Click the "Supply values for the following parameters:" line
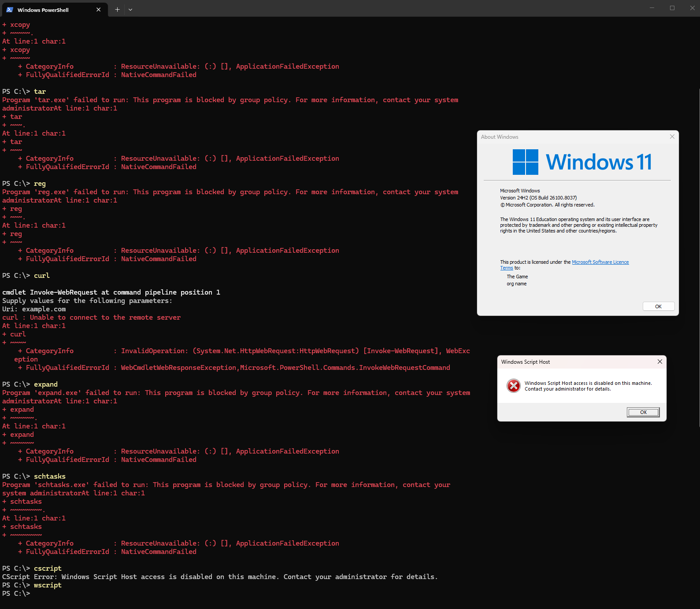Image resolution: width=700 pixels, height=609 pixels. point(87,301)
